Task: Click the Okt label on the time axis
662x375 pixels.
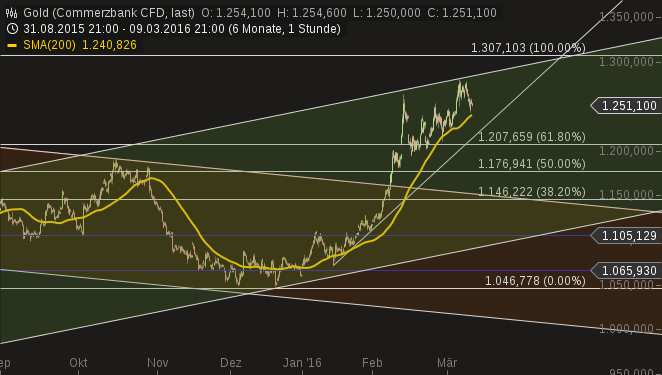Action: [79, 363]
